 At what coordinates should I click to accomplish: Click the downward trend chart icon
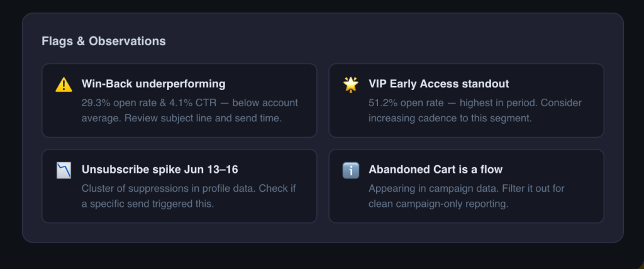tap(64, 170)
